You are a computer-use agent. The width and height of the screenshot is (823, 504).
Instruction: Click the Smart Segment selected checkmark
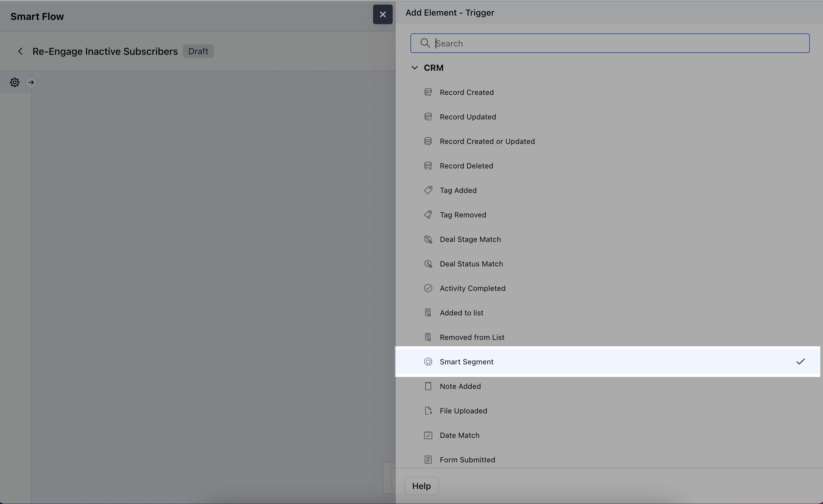[x=800, y=361]
